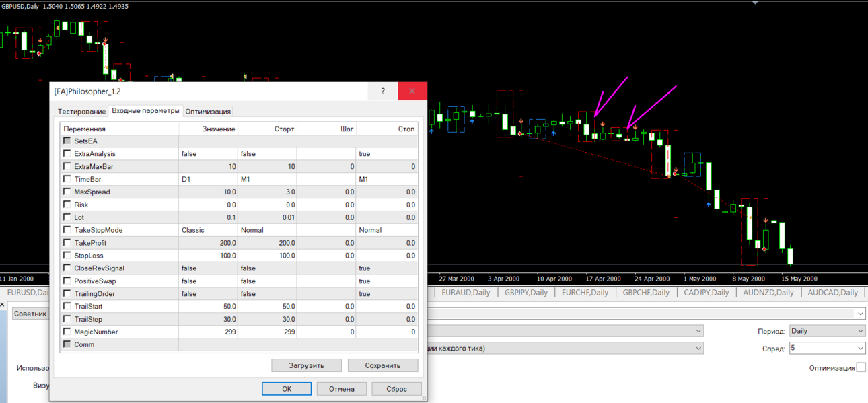Open the GBPJPY,Daily chart tab
The image size is (868, 403).
coord(526,293)
